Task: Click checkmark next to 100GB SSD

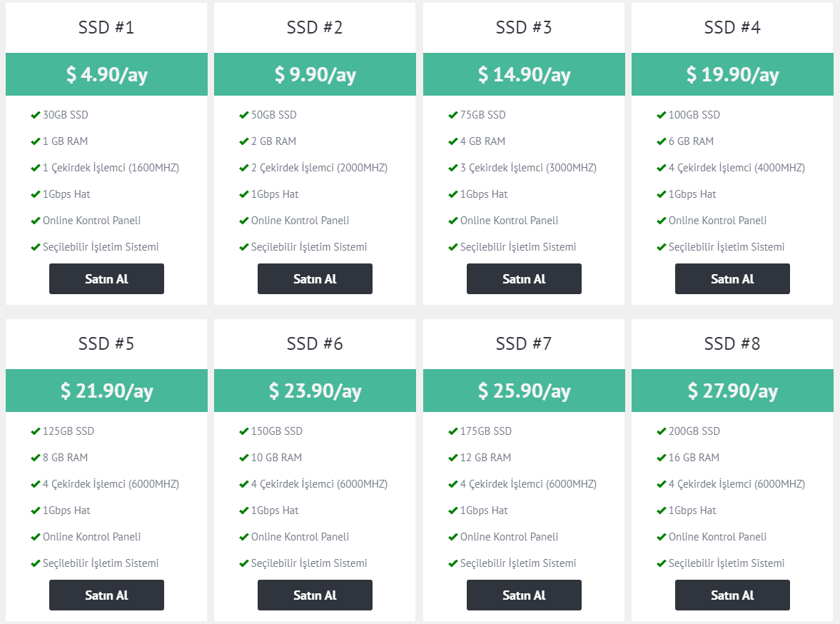Action: click(x=661, y=115)
